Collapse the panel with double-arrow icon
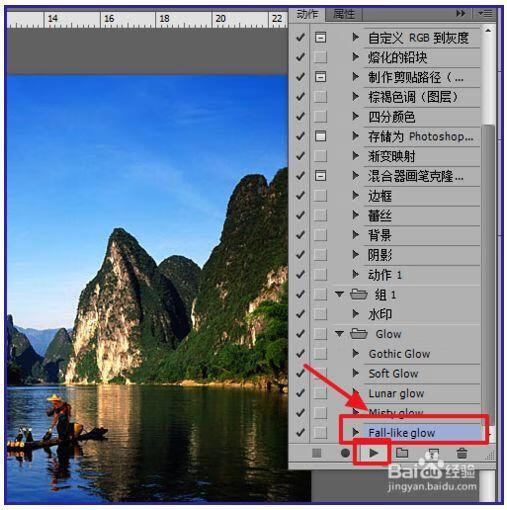The height and width of the screenshot is (510, 507). click(461, 13)
